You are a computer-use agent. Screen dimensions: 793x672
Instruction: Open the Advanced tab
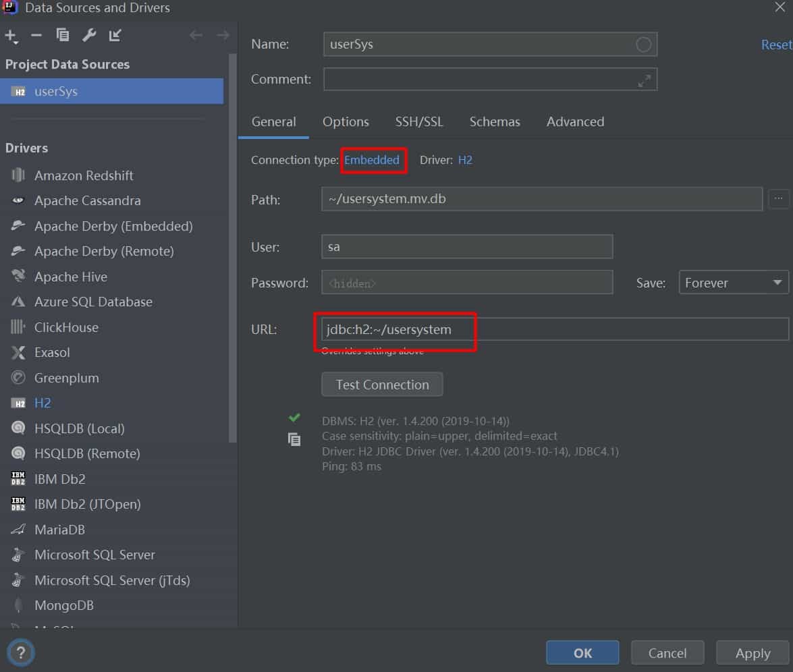tap(575, 122)
